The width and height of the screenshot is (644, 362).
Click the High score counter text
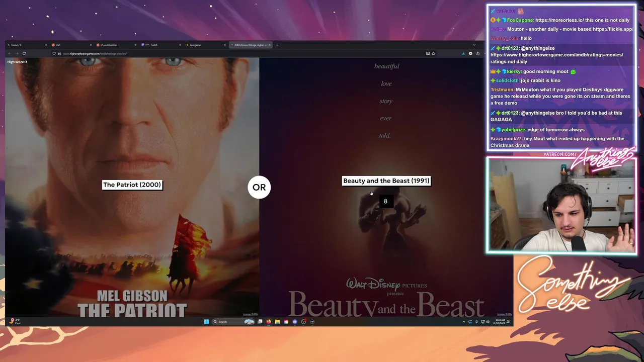click(17, 62)
